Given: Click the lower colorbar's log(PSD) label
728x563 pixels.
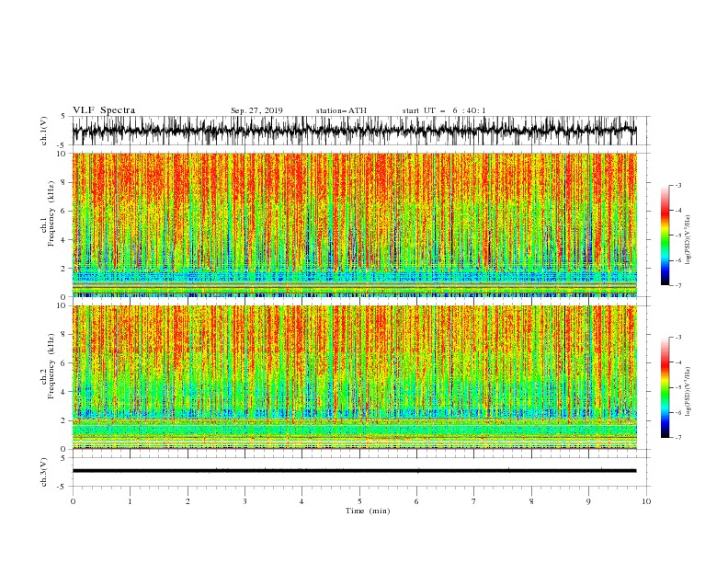Looking at the screenshot, I should (x=688, y=392).
